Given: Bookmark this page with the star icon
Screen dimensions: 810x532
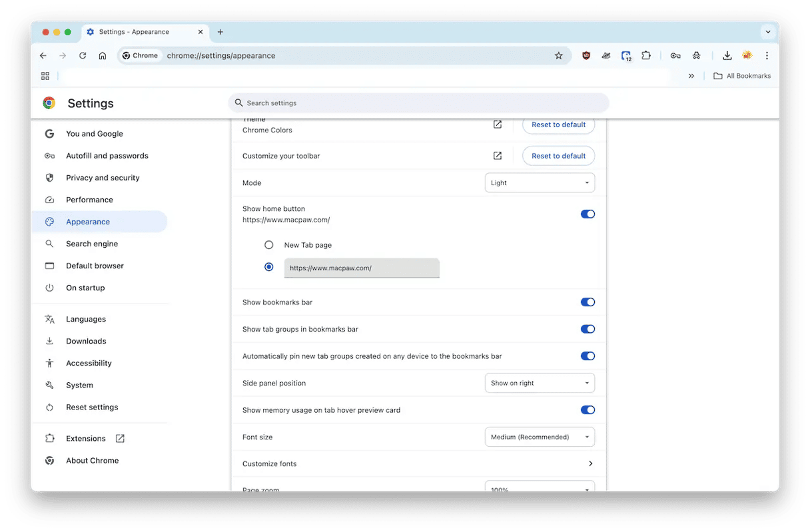Looking at the screenshot, I should (x=558, y=56).
